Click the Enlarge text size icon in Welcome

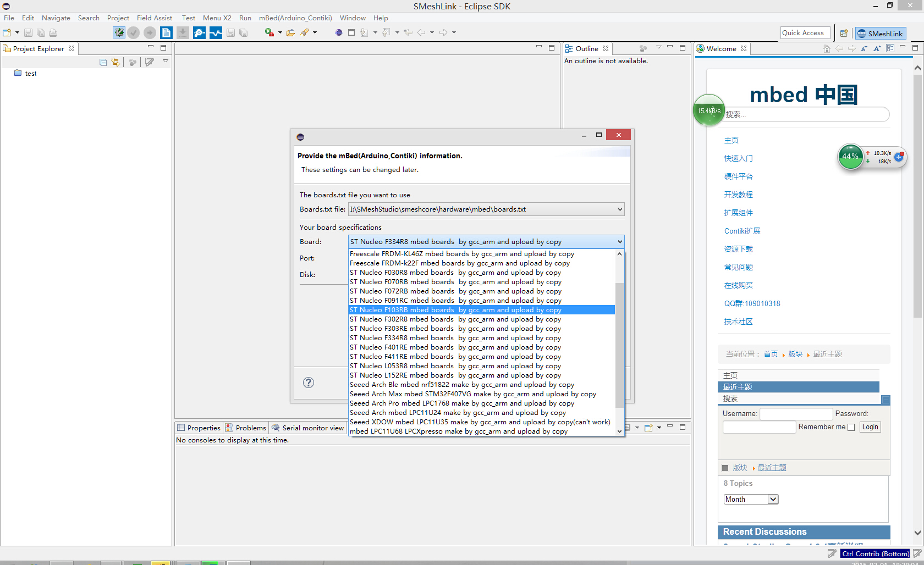point(877,48)
